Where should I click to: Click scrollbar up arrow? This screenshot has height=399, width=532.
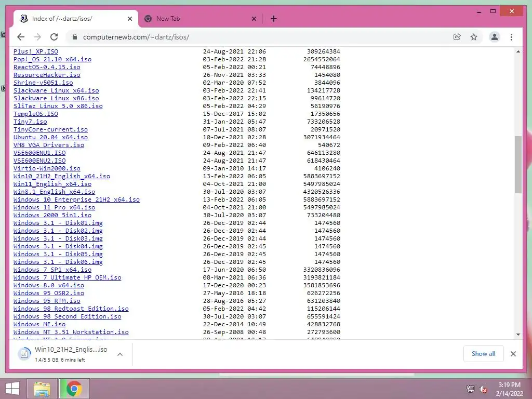518,51
